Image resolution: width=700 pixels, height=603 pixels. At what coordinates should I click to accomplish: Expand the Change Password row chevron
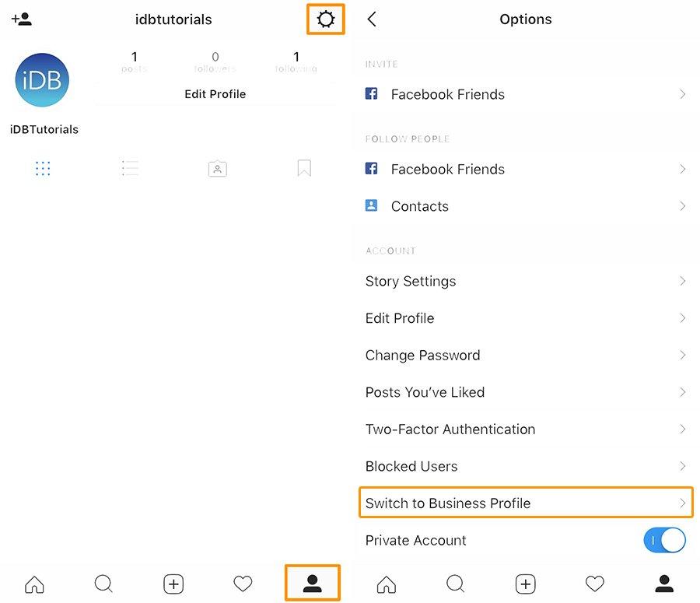pos(682,355)
